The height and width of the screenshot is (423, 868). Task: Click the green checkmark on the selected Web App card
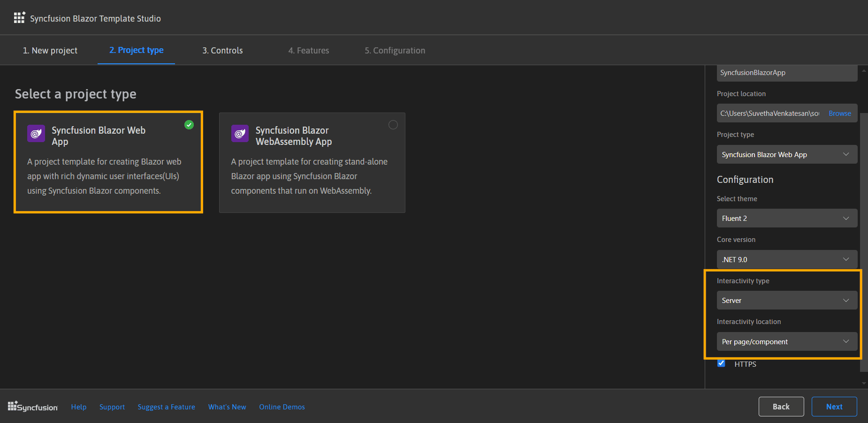189,125
